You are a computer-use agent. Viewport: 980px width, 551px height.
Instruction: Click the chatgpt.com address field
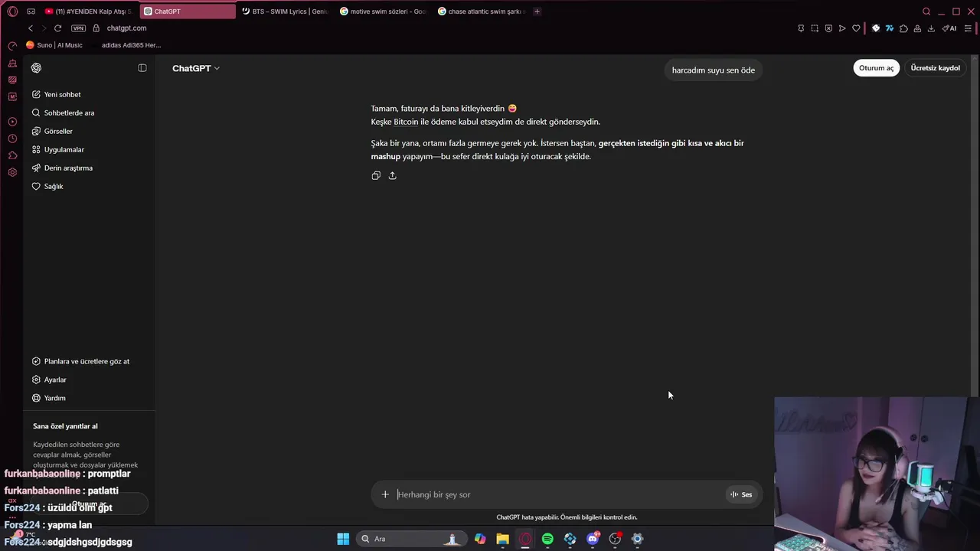[126, 28]
